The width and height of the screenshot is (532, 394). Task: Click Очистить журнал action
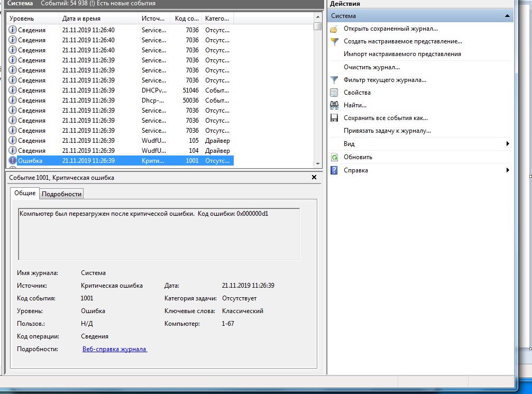tap(371, 67)
